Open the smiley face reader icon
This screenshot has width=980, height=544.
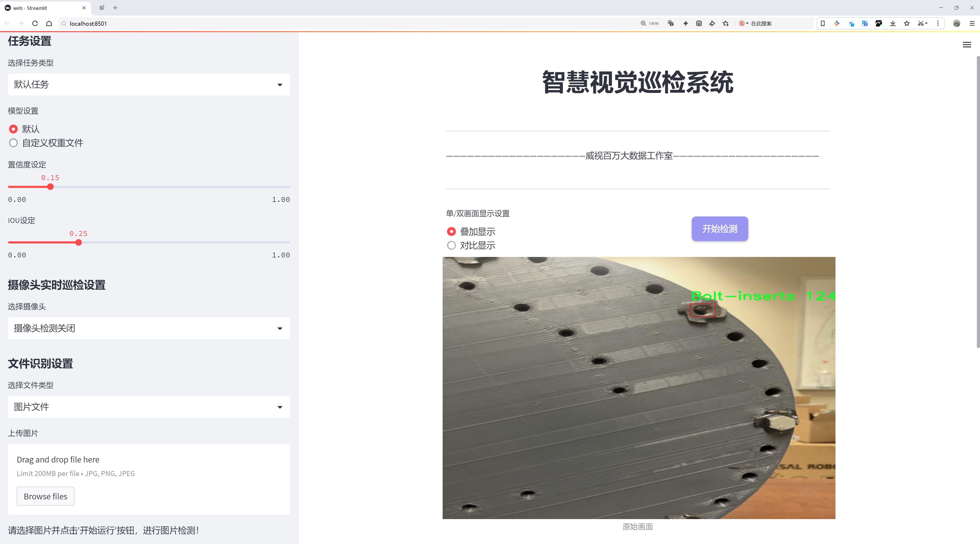coord(699,23)
